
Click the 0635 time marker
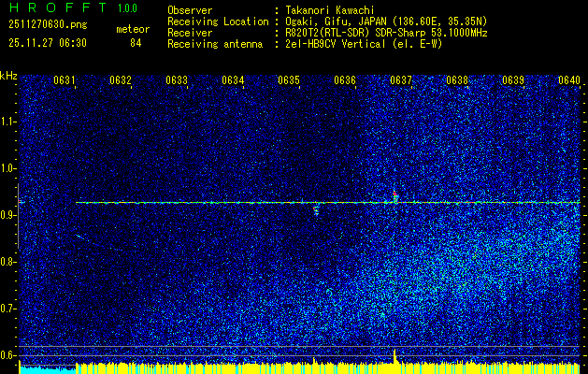[x=289, y=80]
